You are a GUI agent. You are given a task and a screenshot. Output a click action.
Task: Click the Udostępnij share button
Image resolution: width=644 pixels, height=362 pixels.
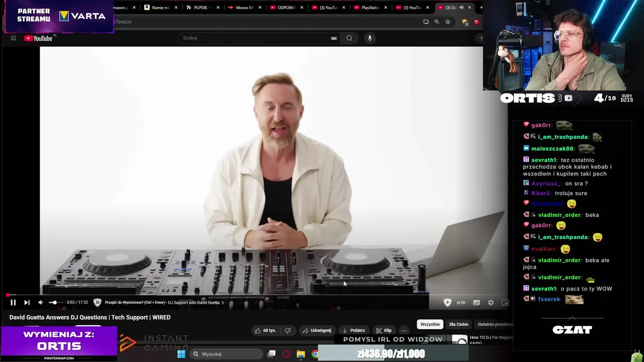coord(317,330)
